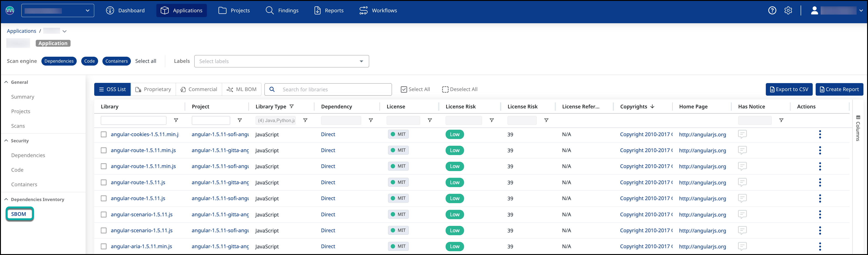Open notice icon for angular-scenario-1.5.11.js gitta row

tap(742, 214)
